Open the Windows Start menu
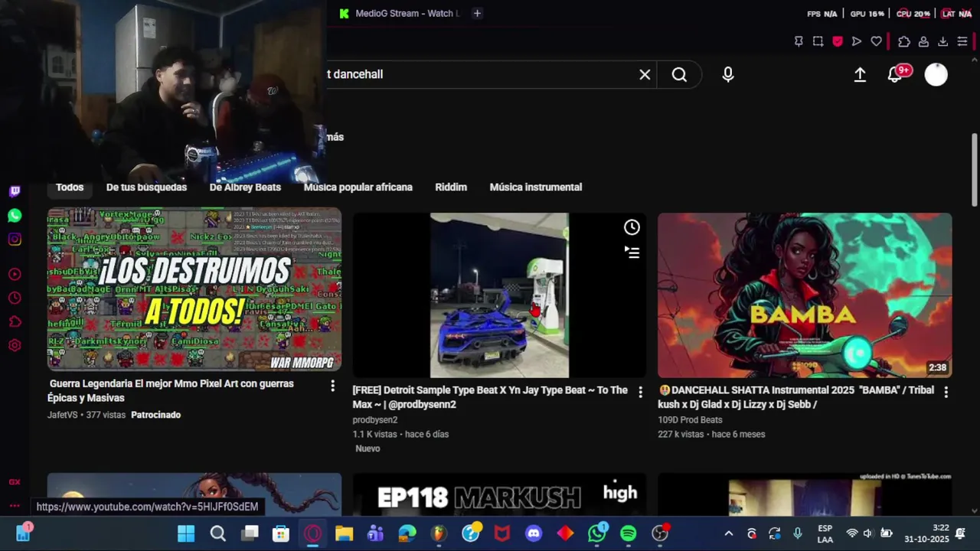Viewport: 980px width, 551px height. [x=186, y=533]
